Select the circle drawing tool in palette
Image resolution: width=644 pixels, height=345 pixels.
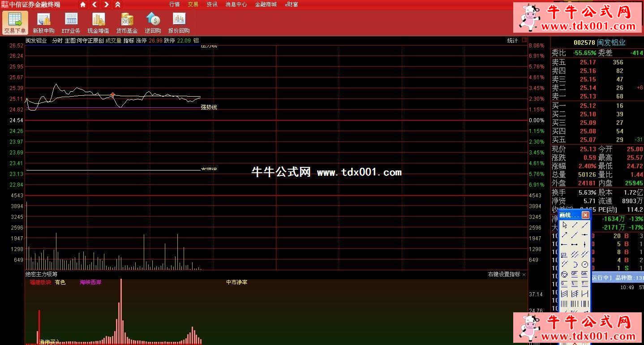[x=584, y=264]
